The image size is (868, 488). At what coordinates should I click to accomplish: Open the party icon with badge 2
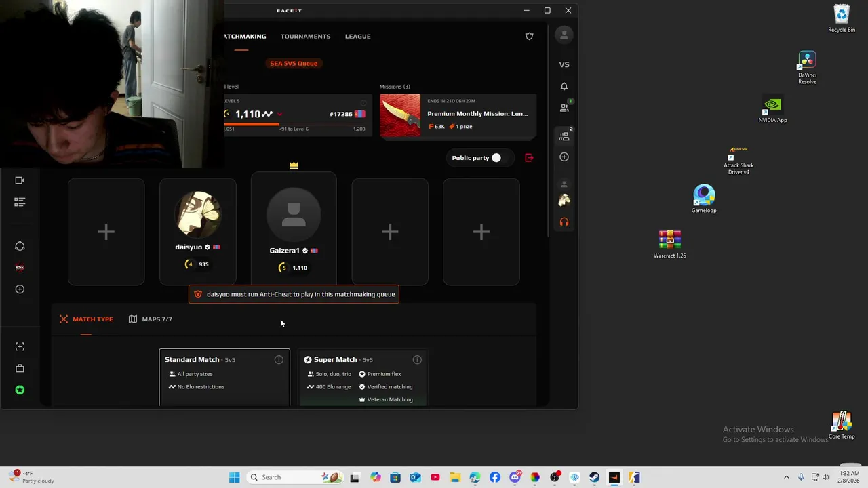[564, 136]
